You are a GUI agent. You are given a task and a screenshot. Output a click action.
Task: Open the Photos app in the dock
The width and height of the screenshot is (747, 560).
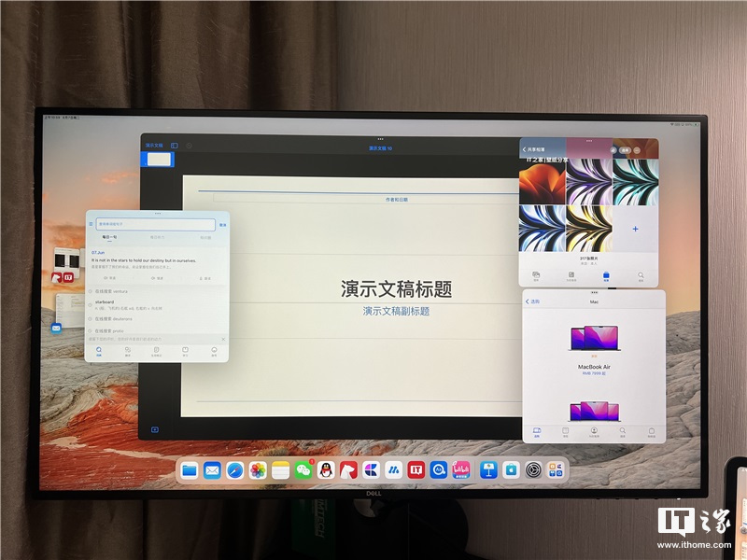[x=258, y=470]
